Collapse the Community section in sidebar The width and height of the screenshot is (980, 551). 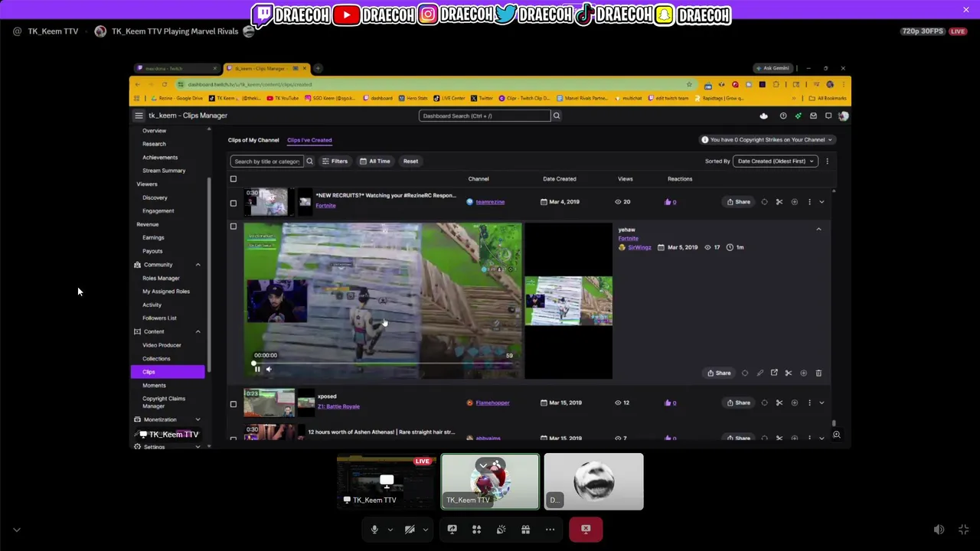point(198,265)
